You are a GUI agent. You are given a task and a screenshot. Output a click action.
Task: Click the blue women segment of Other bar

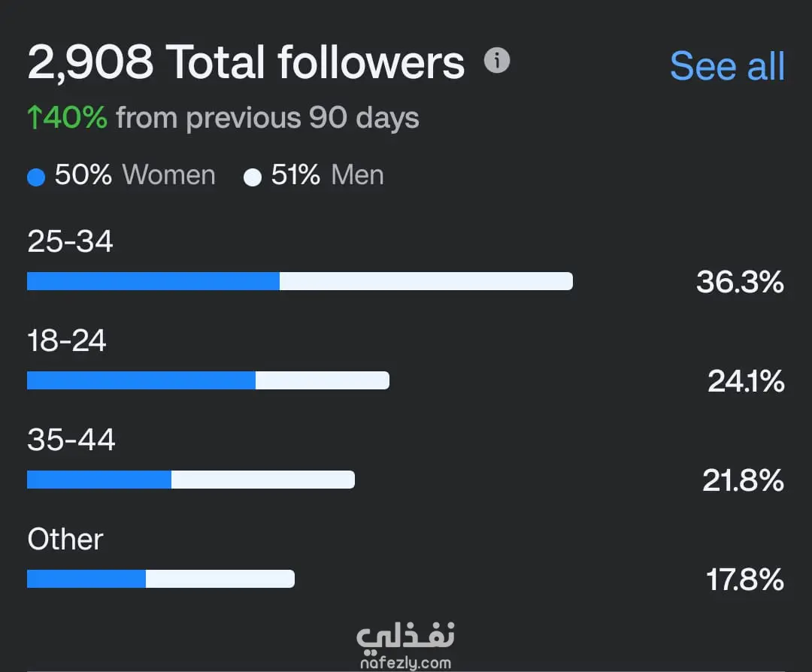(x=86, y=579)
